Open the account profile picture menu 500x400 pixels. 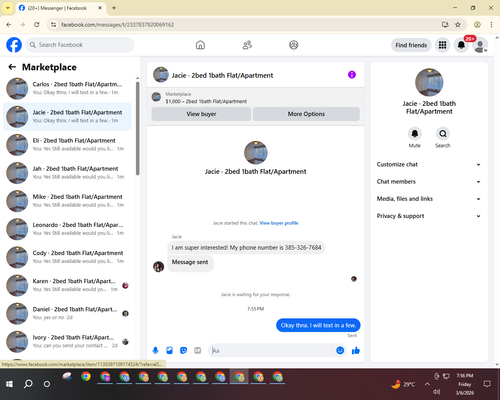tap(480, 45)
